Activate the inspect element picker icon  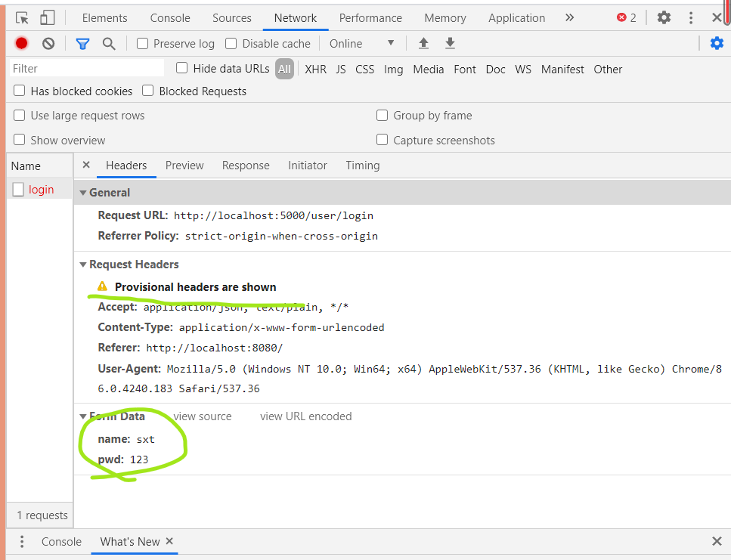[x=22, y=18]
